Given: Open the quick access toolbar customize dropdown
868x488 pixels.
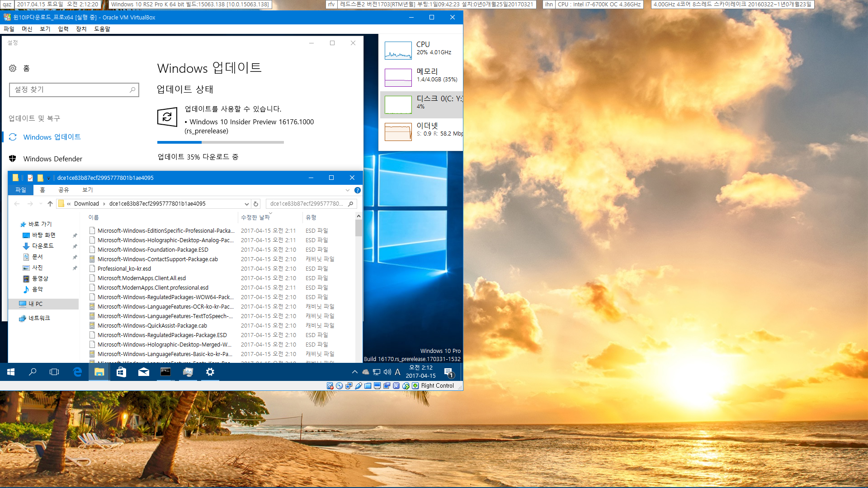Looking at the screenshot, I should [48, 178].
